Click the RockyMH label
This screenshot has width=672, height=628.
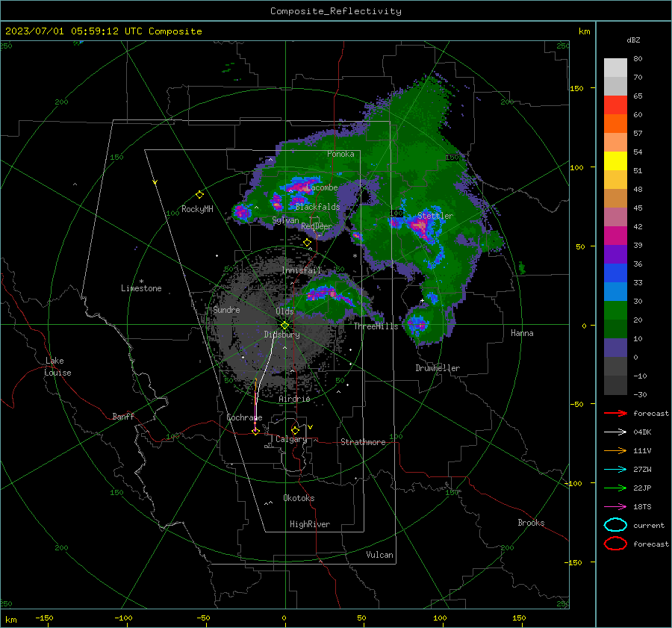click(197, 209)
